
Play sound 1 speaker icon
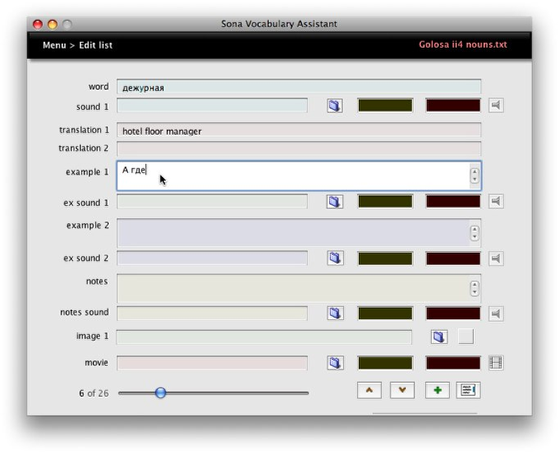pyautogui.click(x=496, y=105)
